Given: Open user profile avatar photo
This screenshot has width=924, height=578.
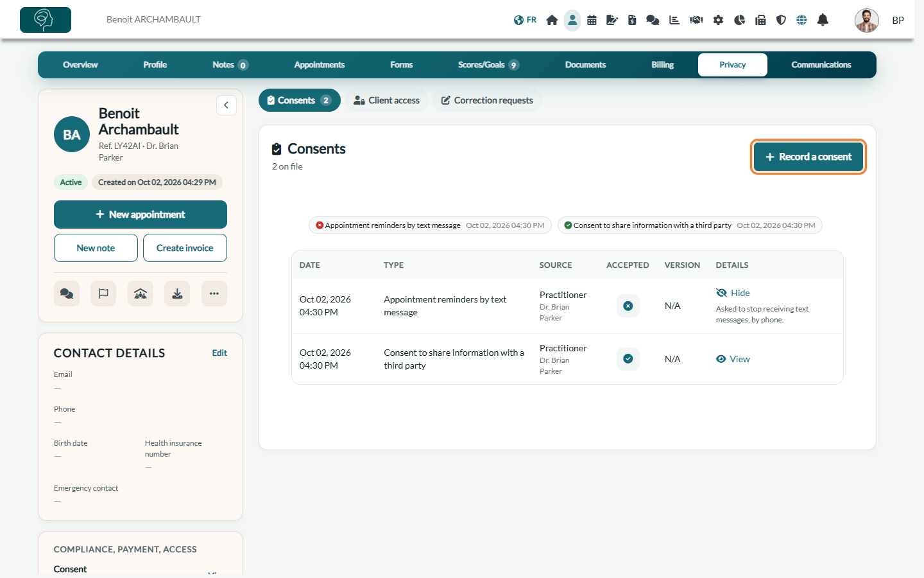Looking at the screenshot, I should (x=867, y=21).
